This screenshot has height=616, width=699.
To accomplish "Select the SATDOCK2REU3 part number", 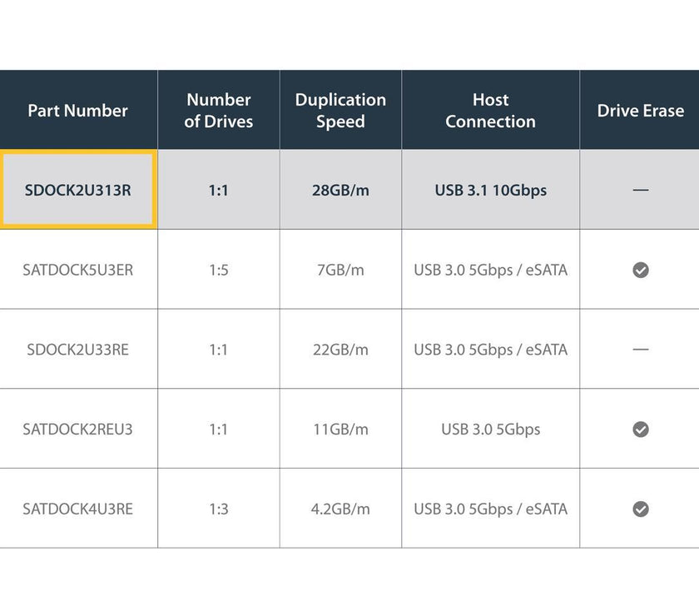I will coord(78,430).
